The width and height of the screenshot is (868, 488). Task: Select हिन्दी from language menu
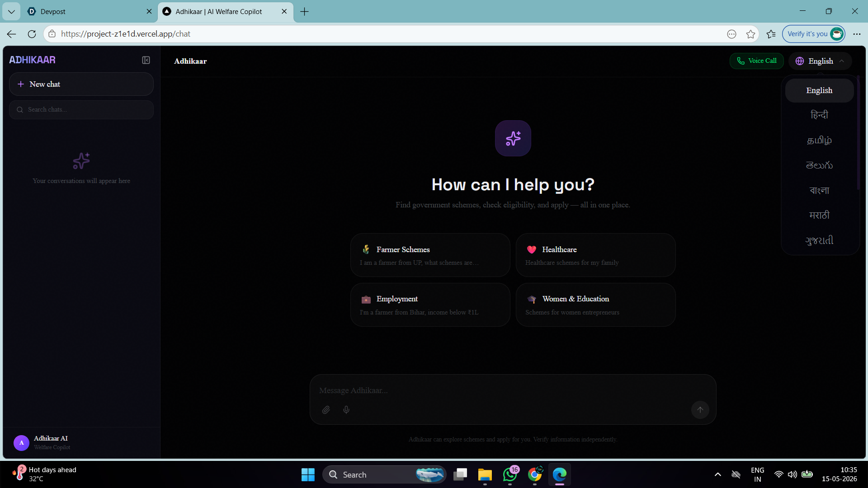pos(819,115)
